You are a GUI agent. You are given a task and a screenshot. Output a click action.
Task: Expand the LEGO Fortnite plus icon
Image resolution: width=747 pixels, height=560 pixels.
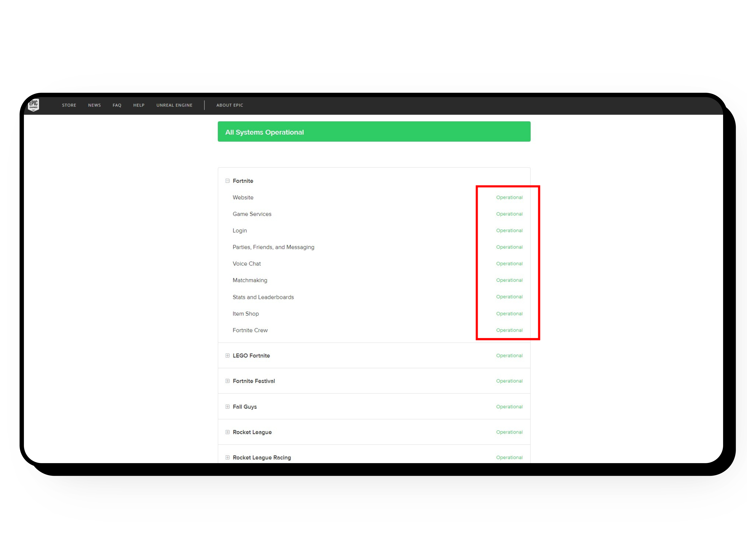click(x=227, y=355)
